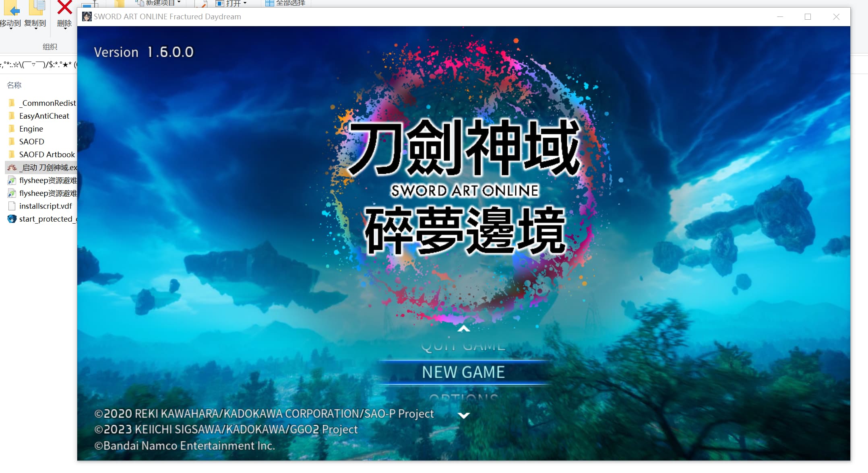This screenshot has height=473, width=868.
Task: Select the installscript.vdf file icon
Action: coord(12,206)
